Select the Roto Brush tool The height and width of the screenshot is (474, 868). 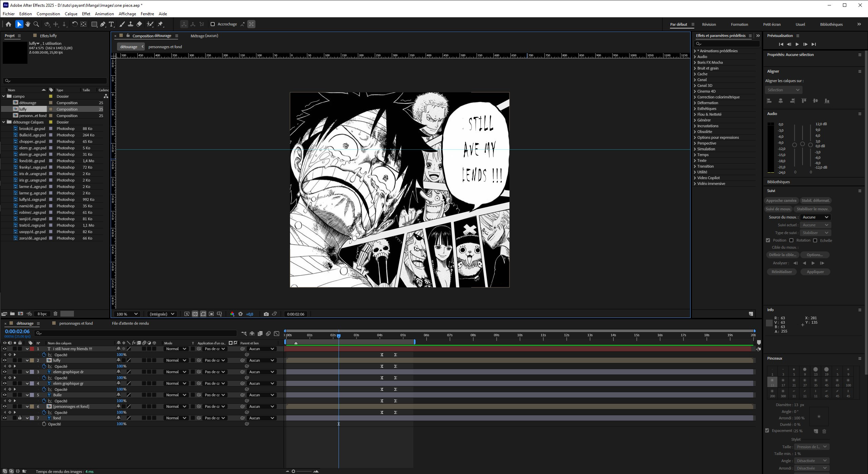coord(150,24)
